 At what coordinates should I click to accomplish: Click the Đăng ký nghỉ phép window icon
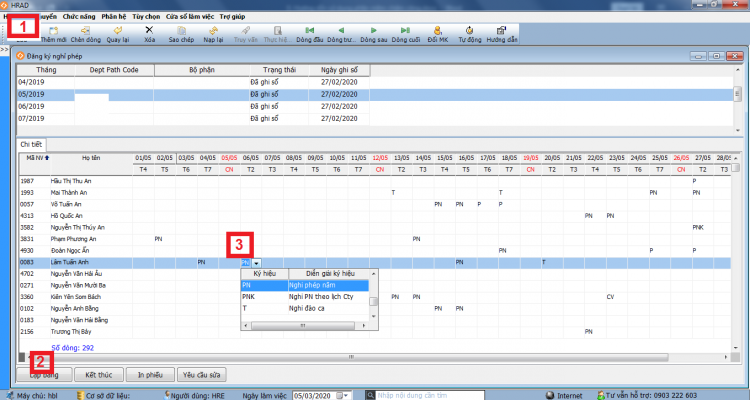21,56
